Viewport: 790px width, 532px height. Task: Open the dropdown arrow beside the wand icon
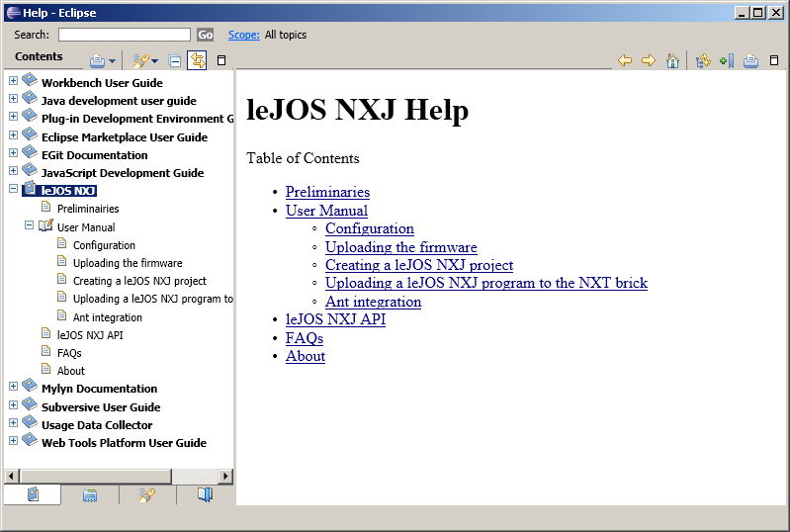pos(154,61)
